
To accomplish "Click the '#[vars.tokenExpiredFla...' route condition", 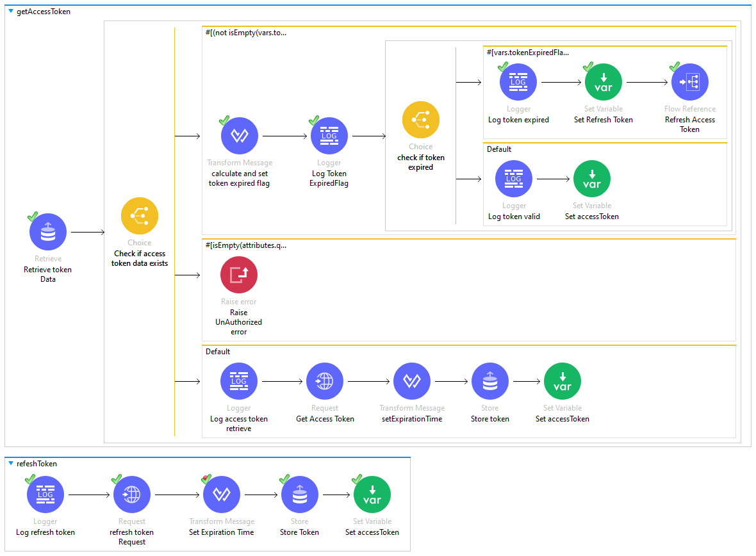I will click(x=527, y=53).
